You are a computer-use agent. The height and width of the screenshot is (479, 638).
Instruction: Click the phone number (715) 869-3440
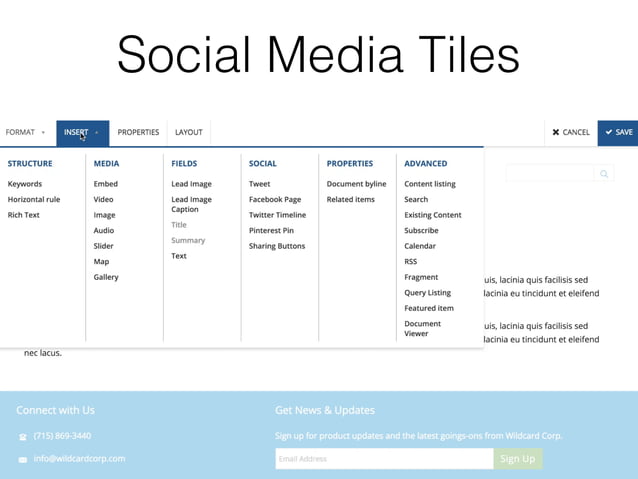[x=62, y=436]
